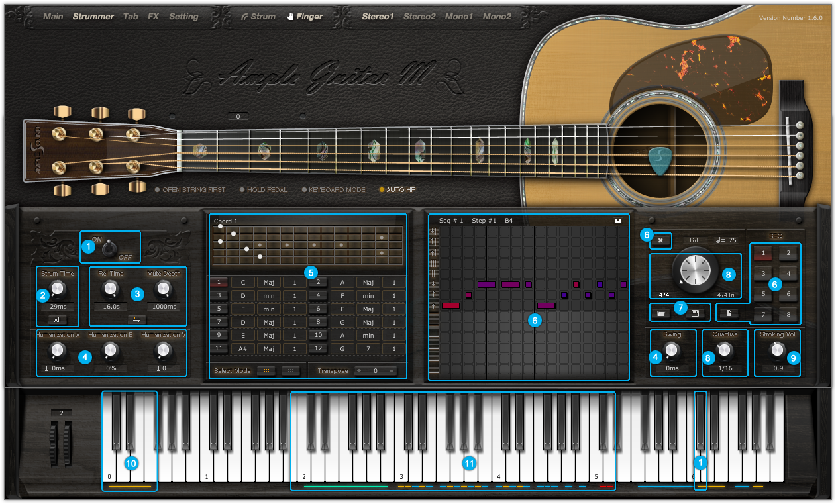Flip the Strummer ON/OFF toggle switch
The height and width of the screenshot is (504, 836).
(108, 248)
